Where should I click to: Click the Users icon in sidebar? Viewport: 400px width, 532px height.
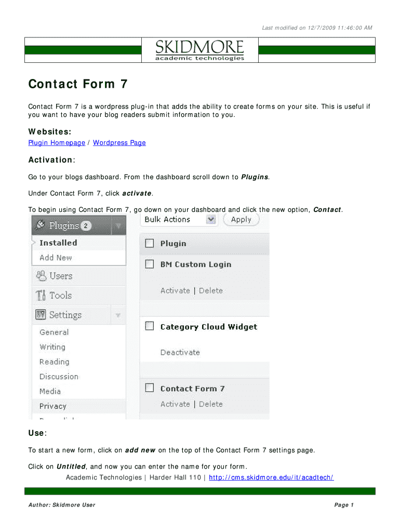tap(41, 276)
